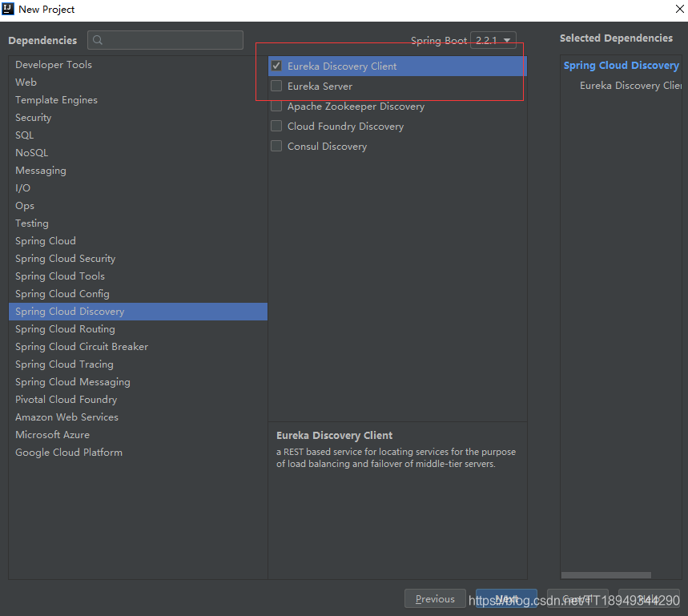Choose the Ops category

(138, 206)
